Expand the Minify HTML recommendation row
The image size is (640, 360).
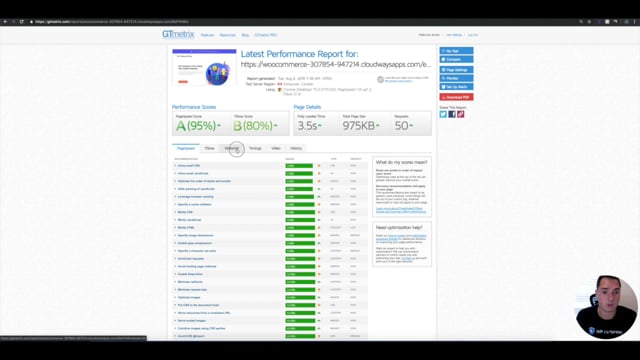[269, 228]
